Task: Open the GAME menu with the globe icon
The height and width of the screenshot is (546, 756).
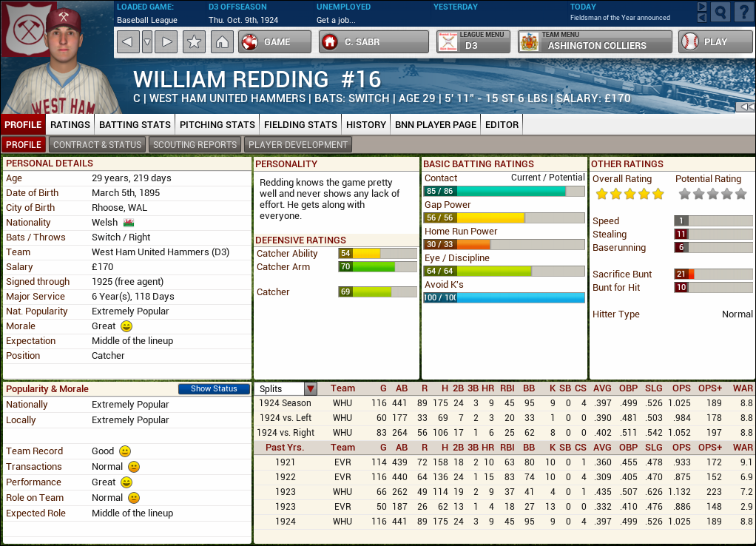Action: 274,41
